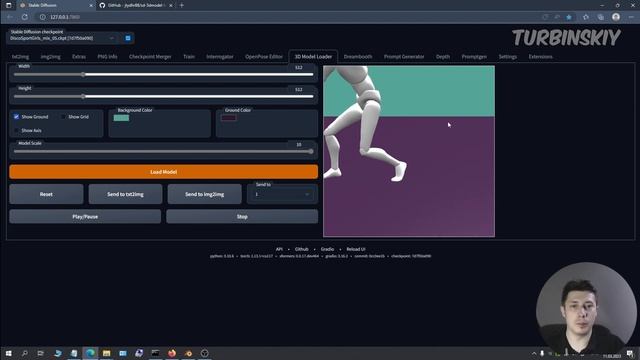Click the Model Scale slider handle
This screenshot has width=640, height=360.
coord(311,151)
